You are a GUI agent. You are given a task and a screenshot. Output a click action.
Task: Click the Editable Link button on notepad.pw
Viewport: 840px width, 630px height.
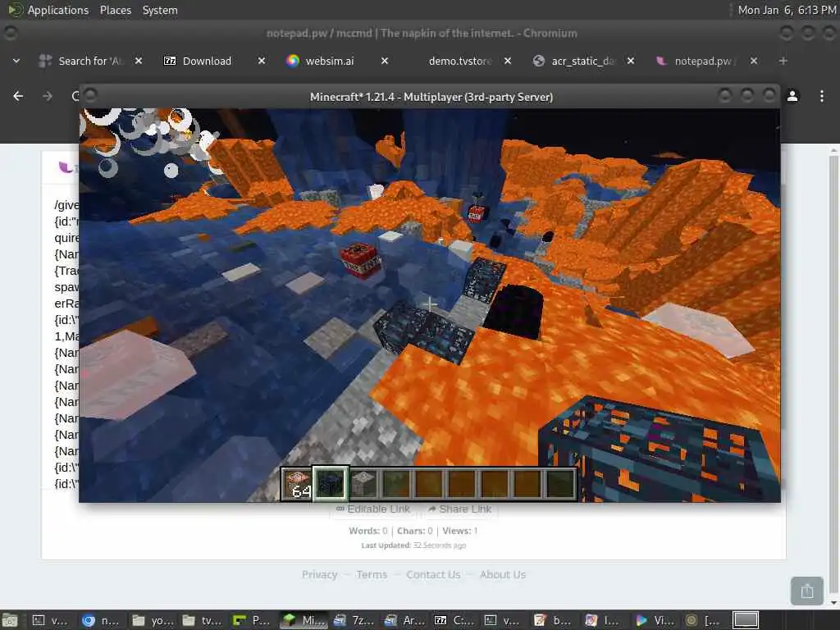click(373, 509)
